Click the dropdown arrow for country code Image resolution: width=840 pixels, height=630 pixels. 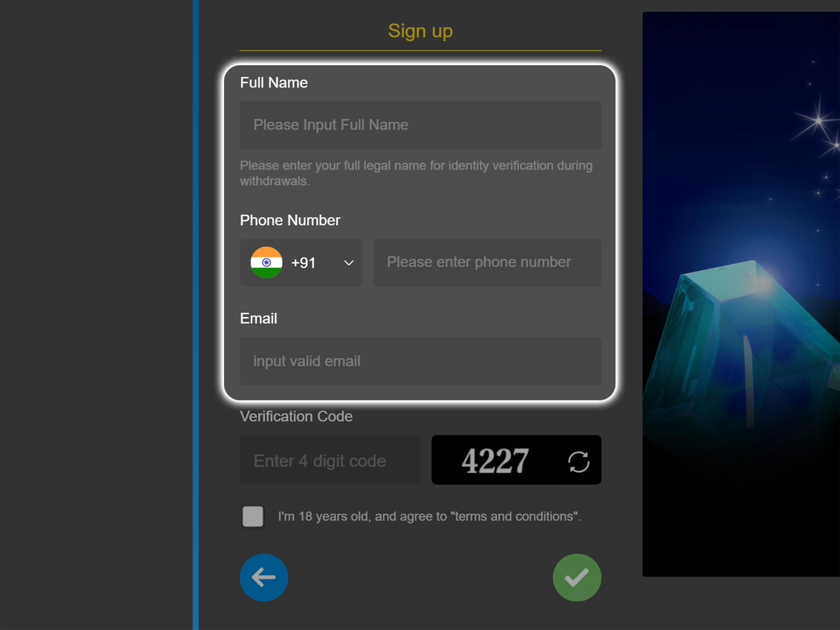[x=349, y=263]
